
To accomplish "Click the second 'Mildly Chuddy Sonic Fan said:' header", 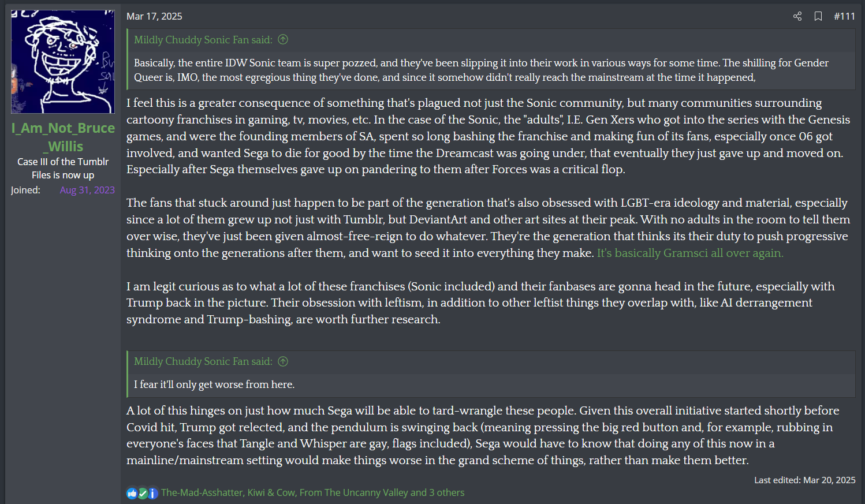I will click(203, 361).
